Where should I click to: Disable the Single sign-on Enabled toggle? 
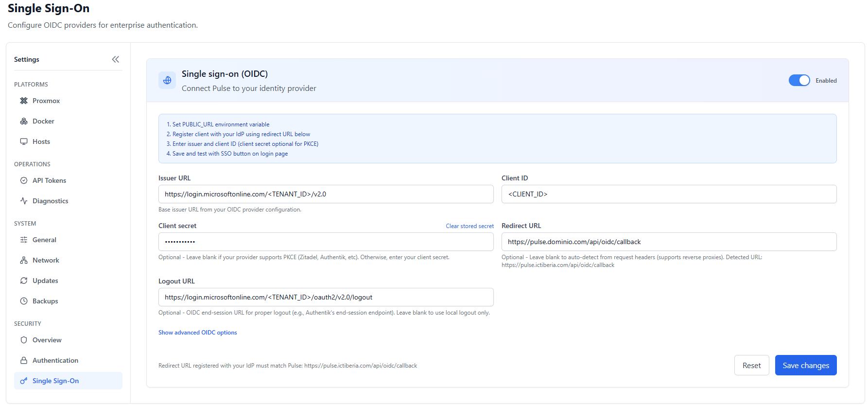[799, 80]
